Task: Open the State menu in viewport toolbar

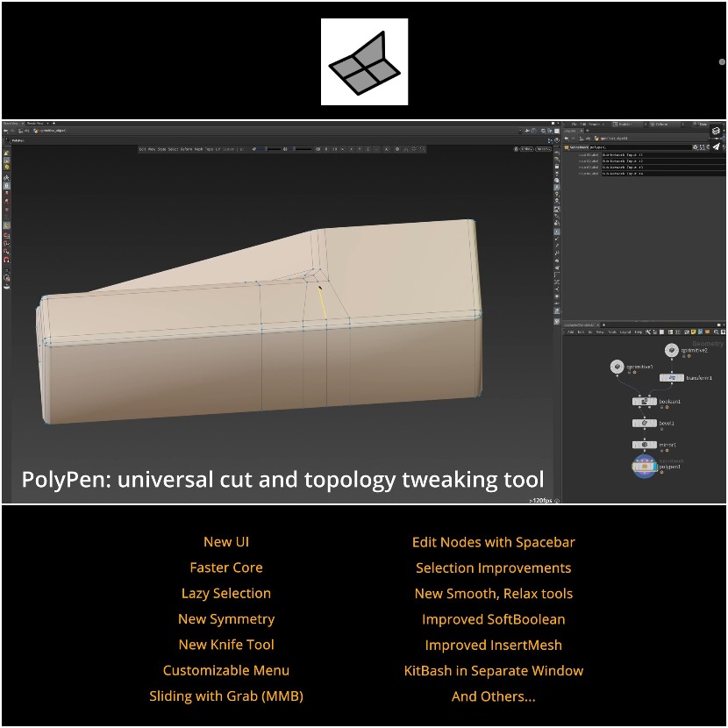Action: [x=161, y=149]
